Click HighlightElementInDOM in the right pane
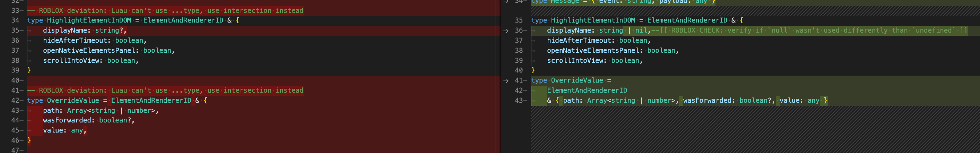The width and height of the screenshot is (980, 153). click(593, 20)
